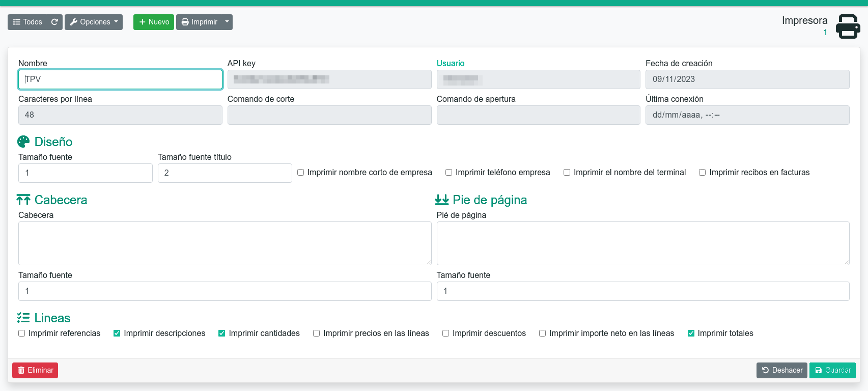Click the Impresora heading text
This screenshot has width=868, height=391.
[x=804, y=20]
